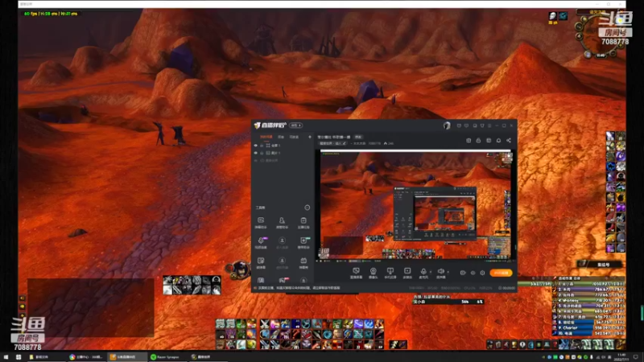Toggle visibility eye of the second source row
The width and height of the screenshot is (644, 362).
[x=255, y=153]
